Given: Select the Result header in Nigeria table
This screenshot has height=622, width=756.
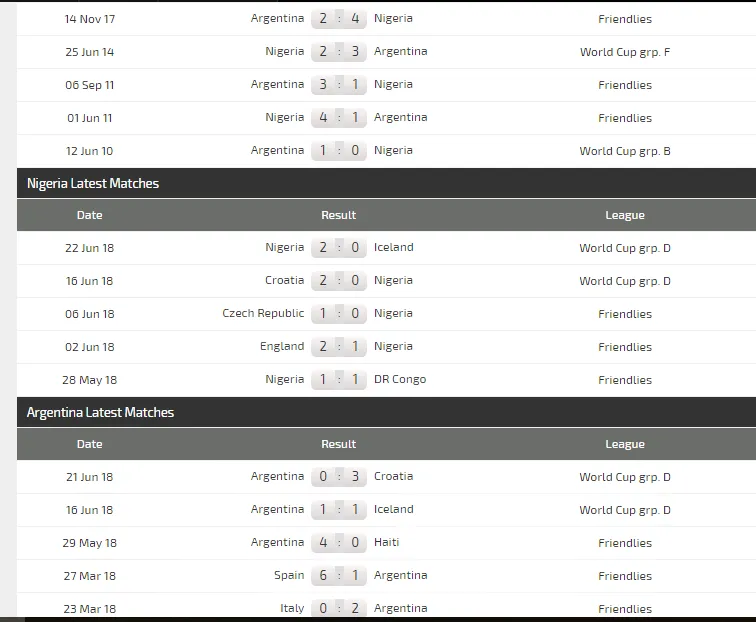Looking at the screenshot, I should click(x=338, y=215).
